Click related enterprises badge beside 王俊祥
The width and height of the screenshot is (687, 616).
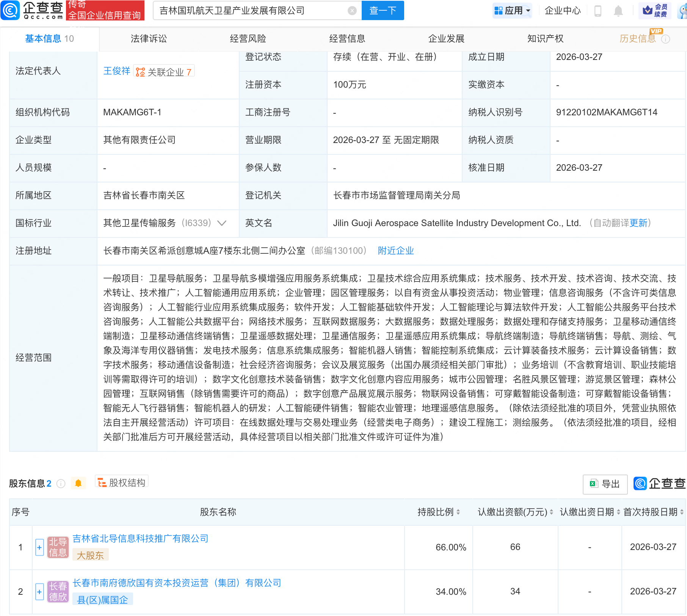(164, 72)
